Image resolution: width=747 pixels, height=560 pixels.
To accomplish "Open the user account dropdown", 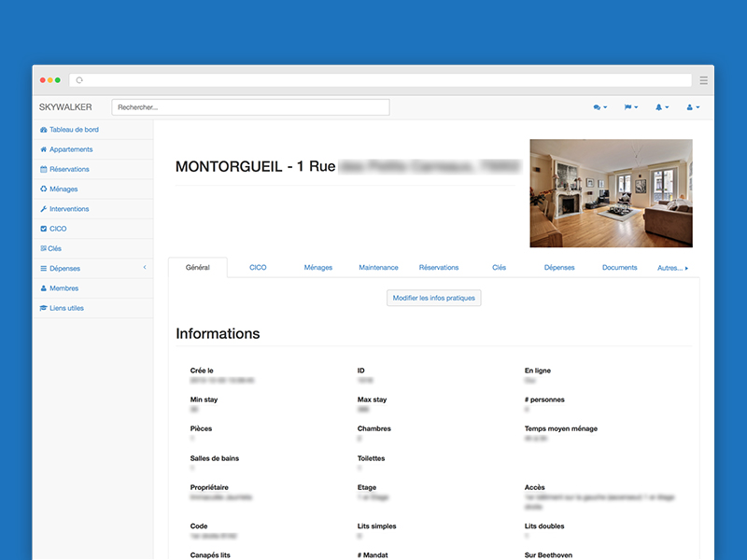I will [693, 107].
